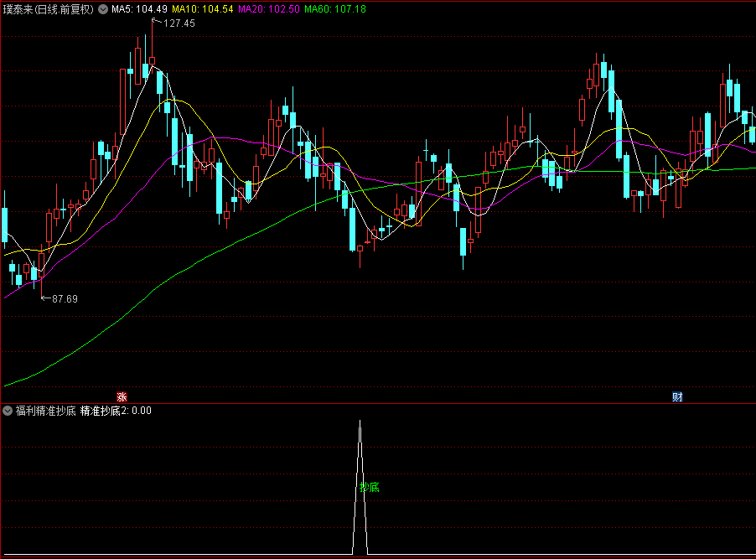The image size is (756, 559).
Task: Click the green 抄底 signal label
Action: tap(370, 488)
